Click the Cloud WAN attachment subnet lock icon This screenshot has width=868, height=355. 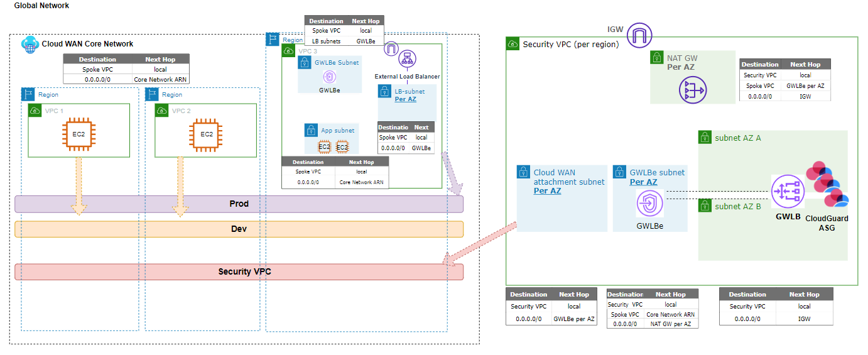[523, 172]
